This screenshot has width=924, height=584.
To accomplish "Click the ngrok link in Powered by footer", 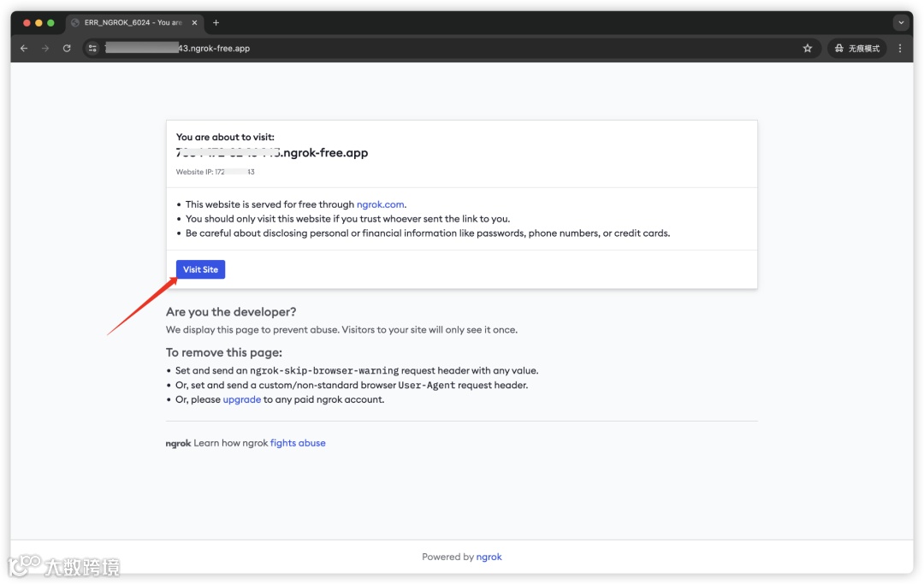I will (x=489, y=557).
